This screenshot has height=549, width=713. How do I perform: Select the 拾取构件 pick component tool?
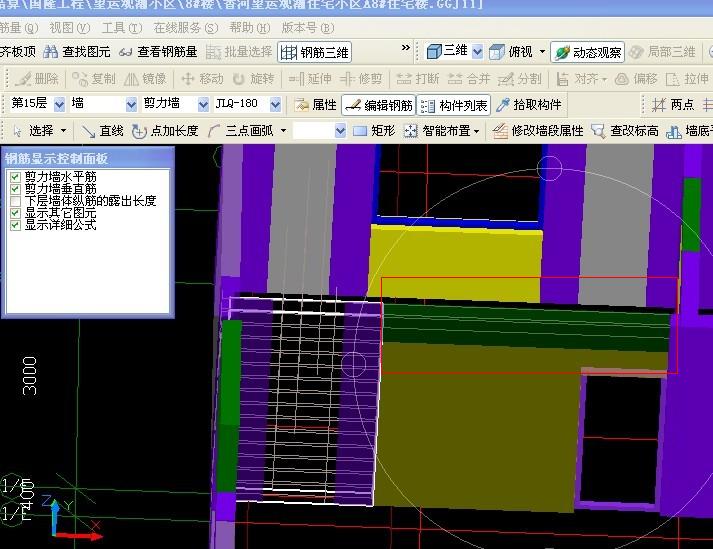tap(530, 105)
